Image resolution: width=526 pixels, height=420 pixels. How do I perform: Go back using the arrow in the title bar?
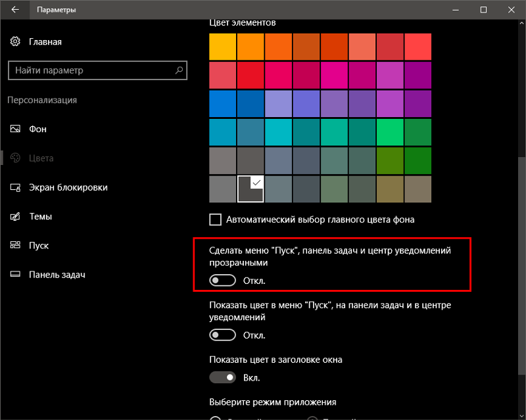click(x=15, y=10)
